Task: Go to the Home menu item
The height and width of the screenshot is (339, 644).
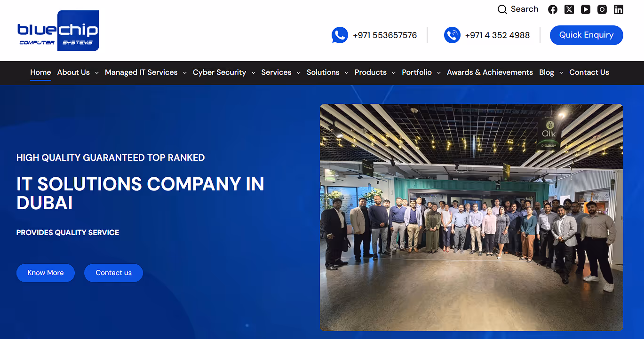Action: tap(40, 72)
